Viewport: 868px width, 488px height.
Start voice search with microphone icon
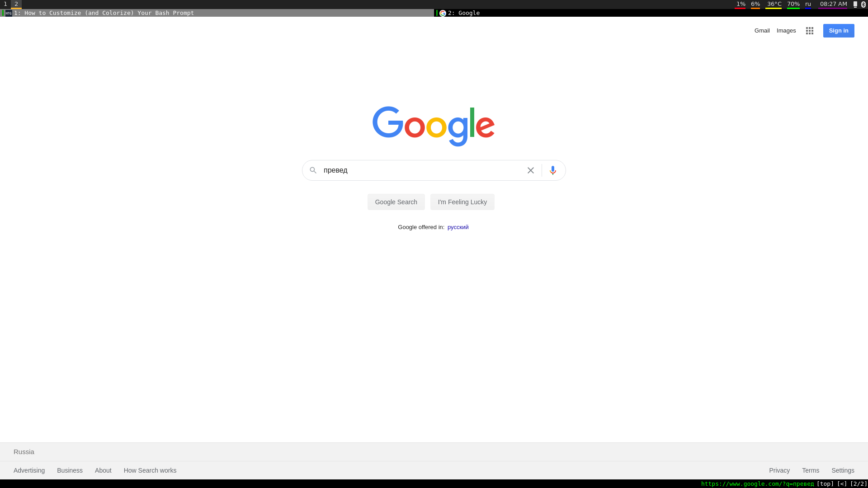[x=552, y=170]
